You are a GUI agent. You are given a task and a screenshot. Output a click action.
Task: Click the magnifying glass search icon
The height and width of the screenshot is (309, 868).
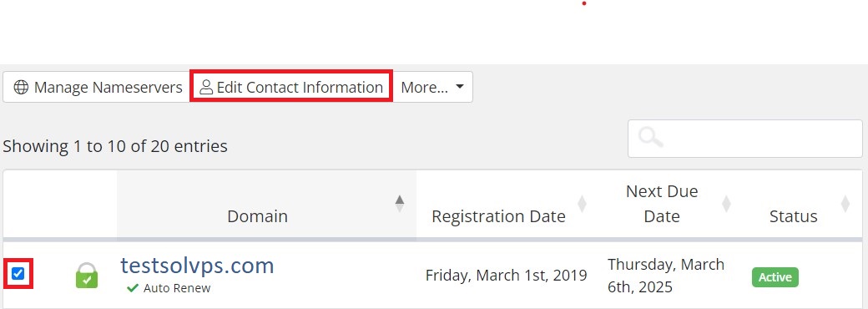pos(650,136)
